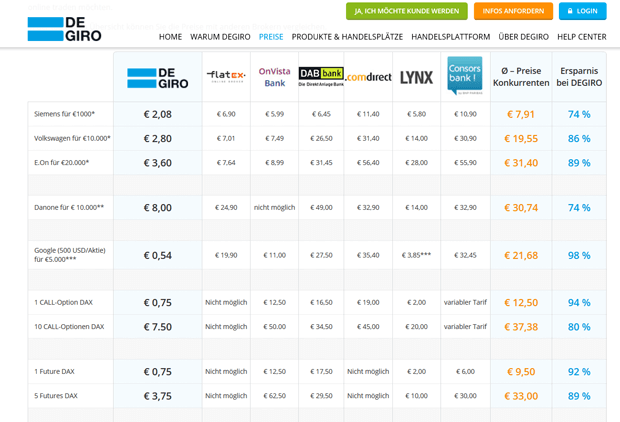The width and height of the screenshot is (620, 422).
Task: Click average competitor price € 33,00
Action: pyautogui.click(x=521, y=396)
